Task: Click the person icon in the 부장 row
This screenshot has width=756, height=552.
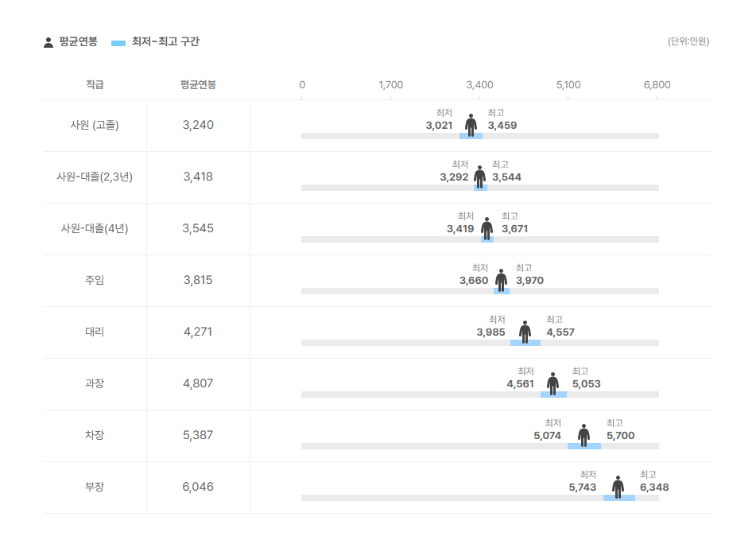Action: coord(618,487)
